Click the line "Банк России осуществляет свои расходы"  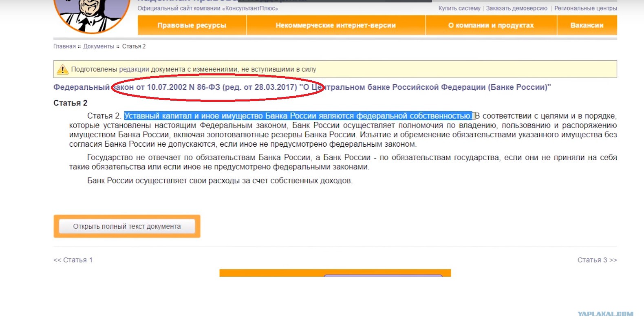click(220, 181)
